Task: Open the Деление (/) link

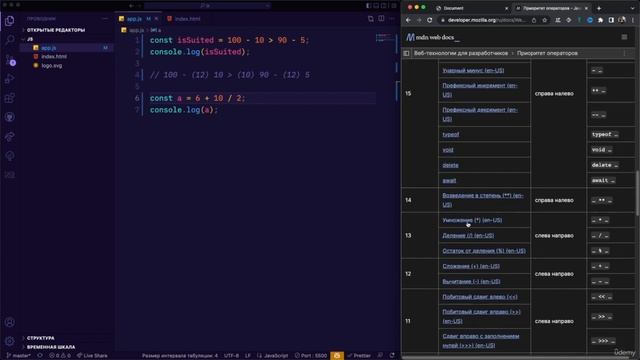Action: tap(468, 236)
